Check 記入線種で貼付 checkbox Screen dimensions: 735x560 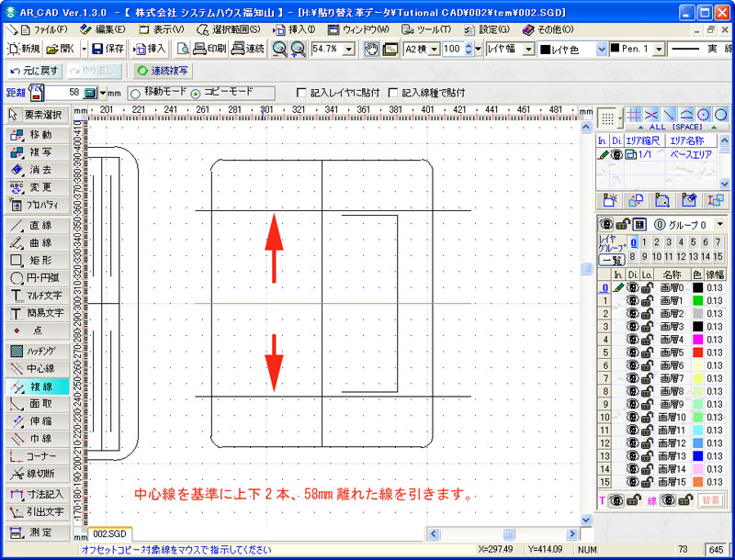[393, 93]
